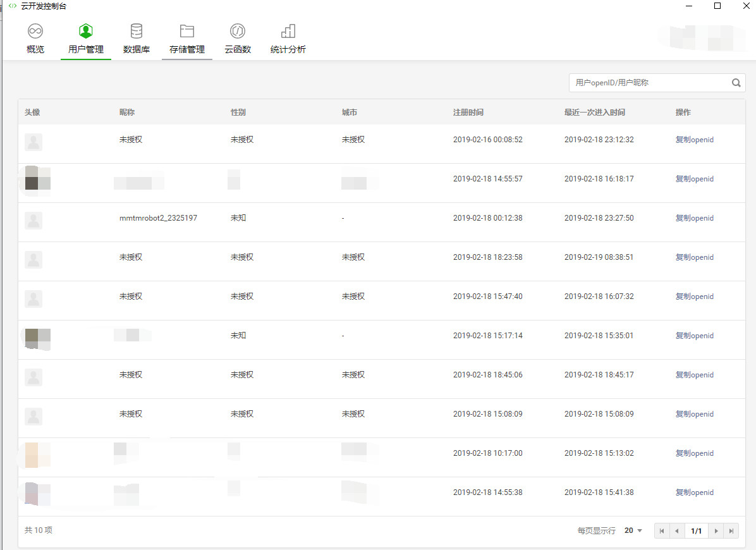
Task: Copy openid for row registered 2019-02-18 15:47:40
Action: point(694,296)
